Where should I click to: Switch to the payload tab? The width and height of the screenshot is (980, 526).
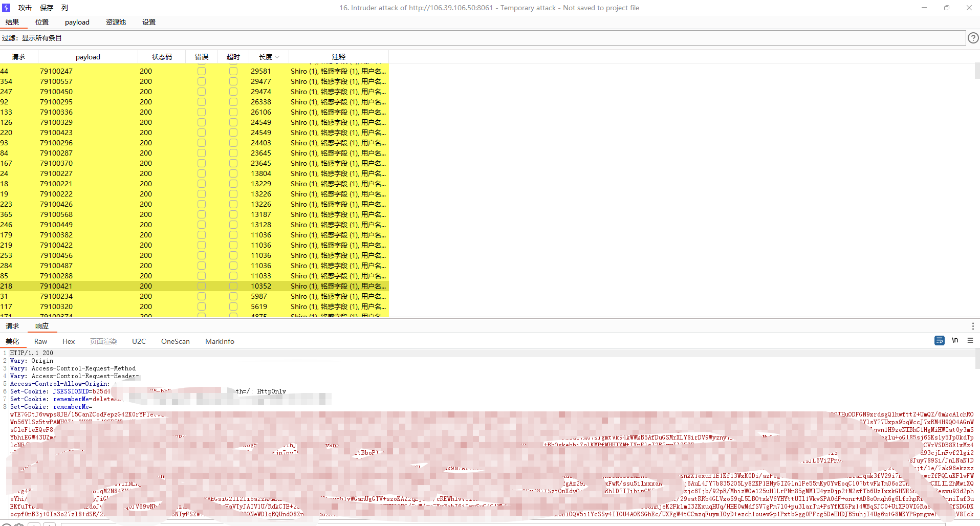click(77, 22)
